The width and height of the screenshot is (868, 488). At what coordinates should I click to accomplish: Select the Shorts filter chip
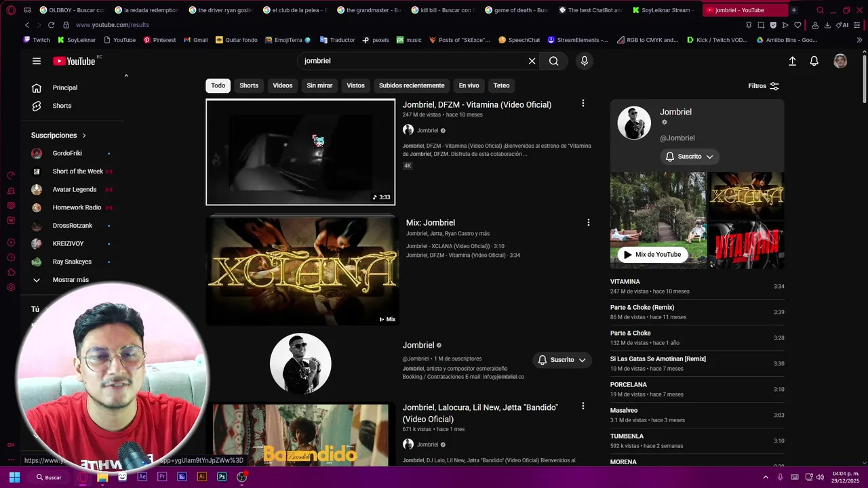(x=249, y=85)
